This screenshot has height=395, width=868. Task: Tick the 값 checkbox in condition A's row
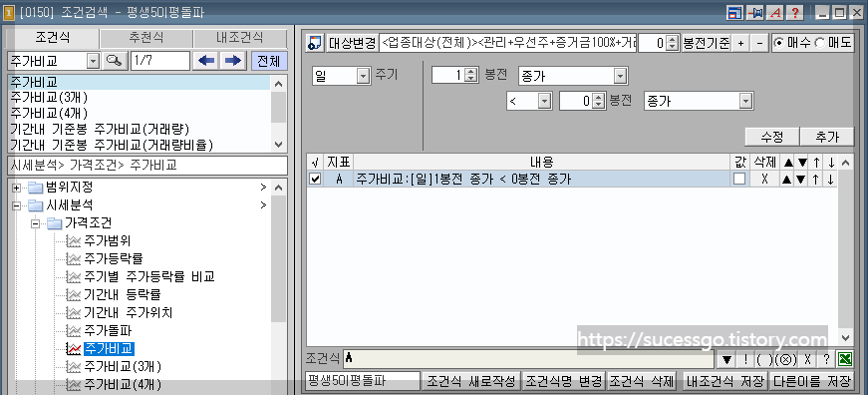tap(739, 179)
